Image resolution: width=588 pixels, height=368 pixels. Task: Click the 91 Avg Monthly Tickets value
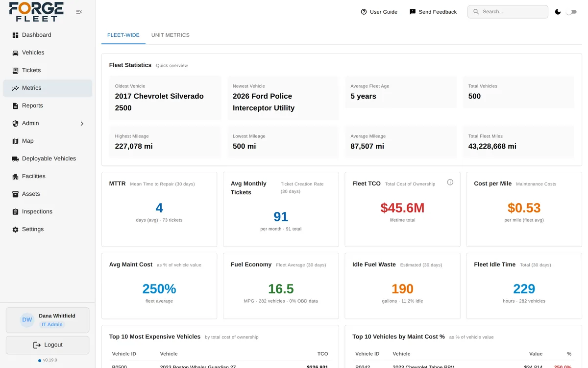tap(281, 217)
